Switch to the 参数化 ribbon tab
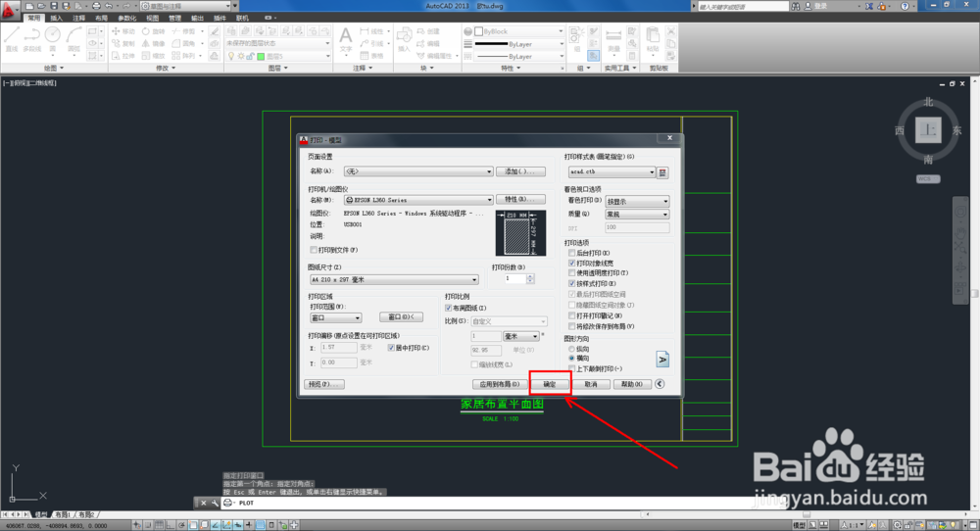This screenshot has width=980, height=531. coord(126,18)
